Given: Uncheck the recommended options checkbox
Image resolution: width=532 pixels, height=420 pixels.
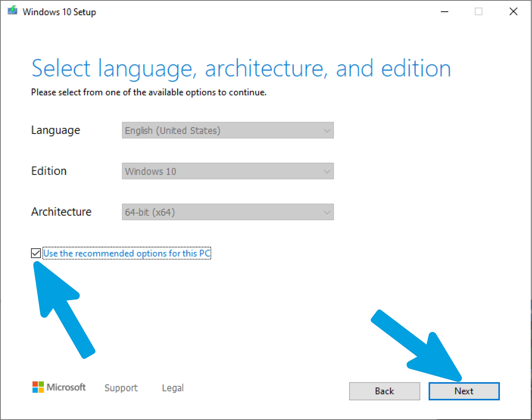Looking at the screenshot, I should [36, 253].
